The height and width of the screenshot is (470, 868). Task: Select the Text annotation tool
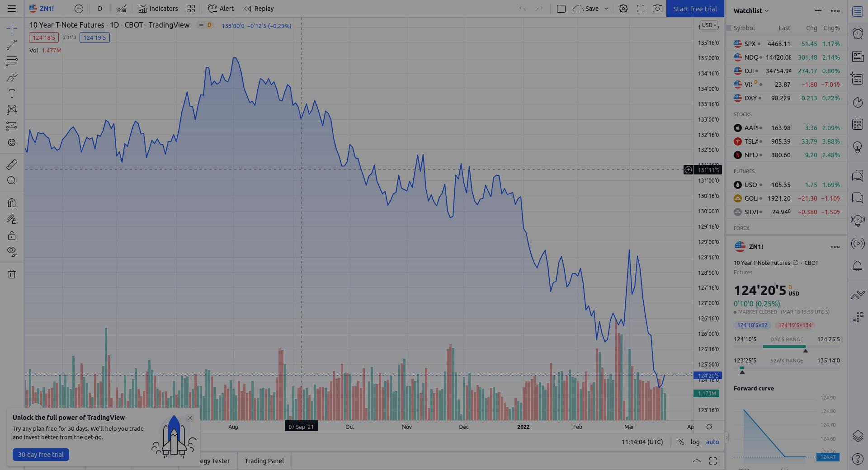(x=12, y=94)
